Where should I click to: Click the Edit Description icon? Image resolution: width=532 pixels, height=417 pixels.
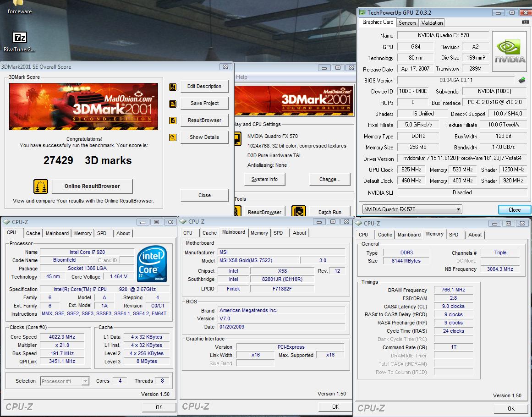173,87
